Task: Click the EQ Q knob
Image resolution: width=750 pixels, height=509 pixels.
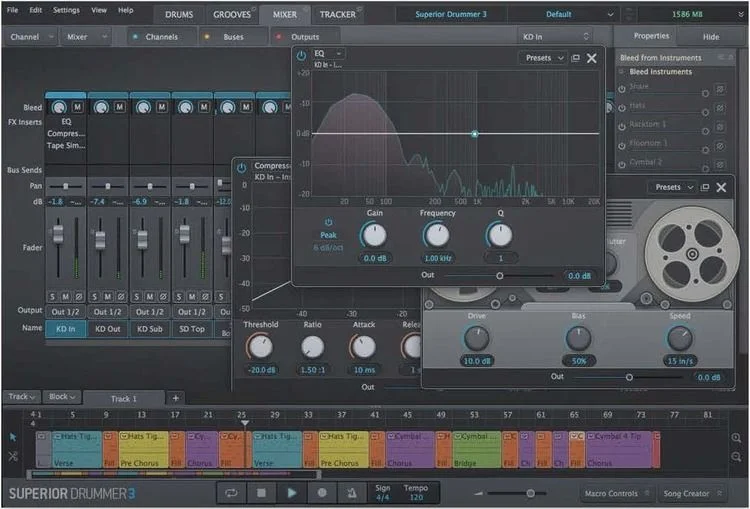Action: tap(500, 235)
